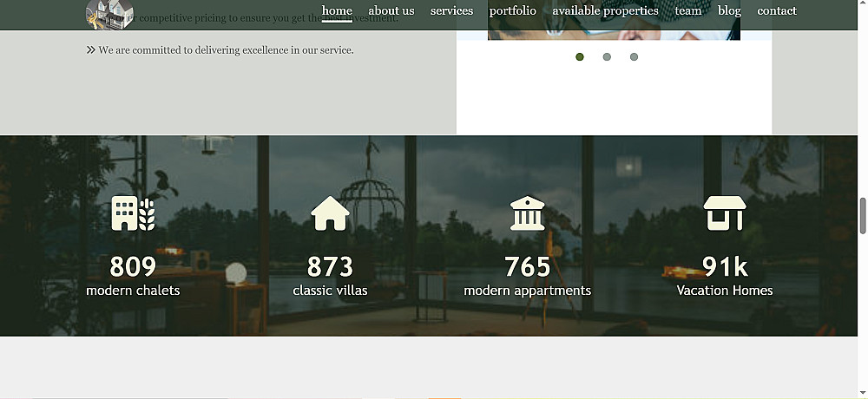Open the blog link

(x=729, y=10)
